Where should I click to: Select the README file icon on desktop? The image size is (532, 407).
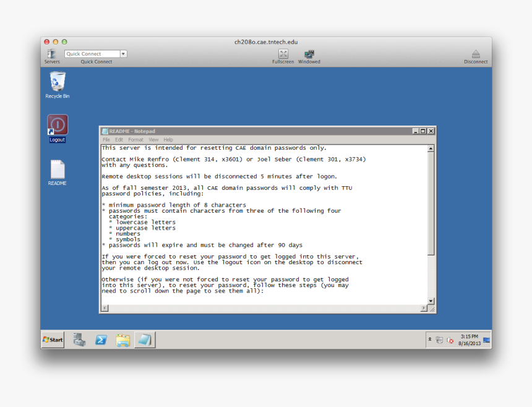pos(58,170)
